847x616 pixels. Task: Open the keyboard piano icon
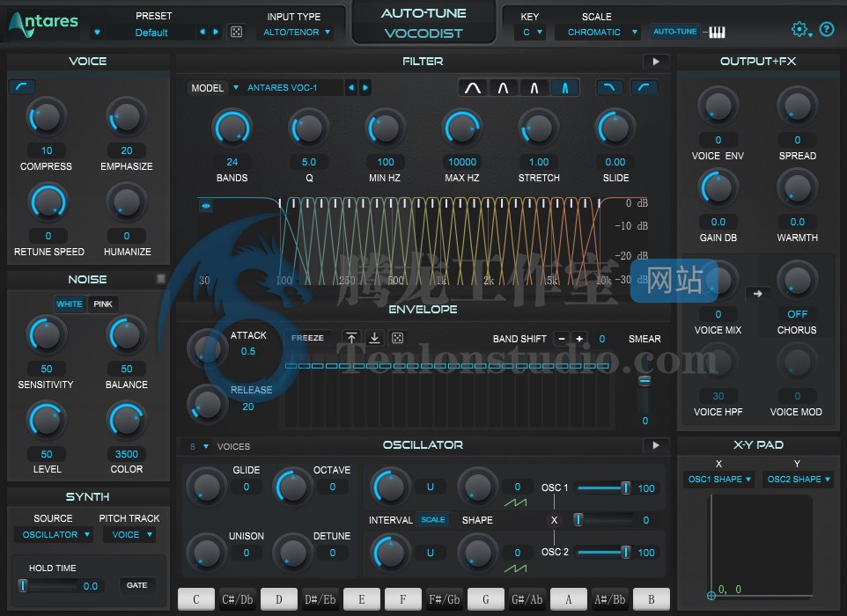click(x=717, y=33)
